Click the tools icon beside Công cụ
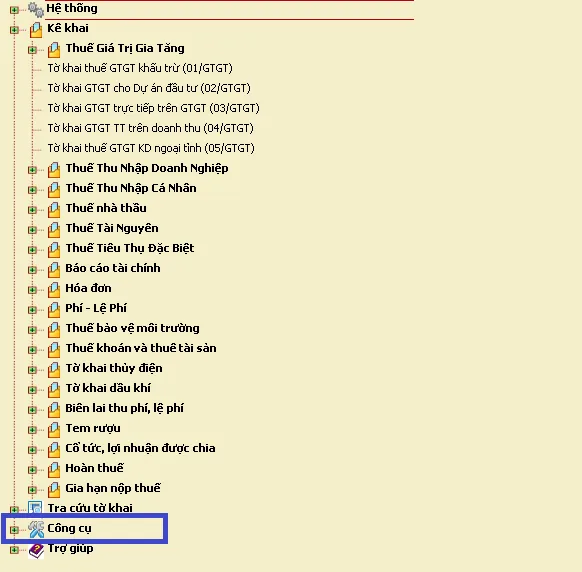The image size is (582, 572). tap(36, 529)
